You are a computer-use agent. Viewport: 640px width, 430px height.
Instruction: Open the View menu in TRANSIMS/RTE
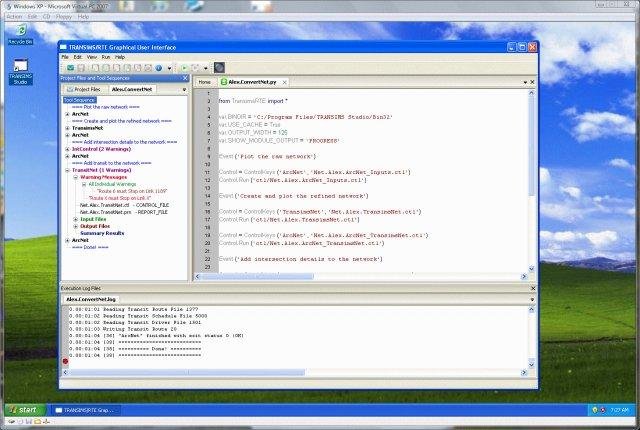point(92,57)
